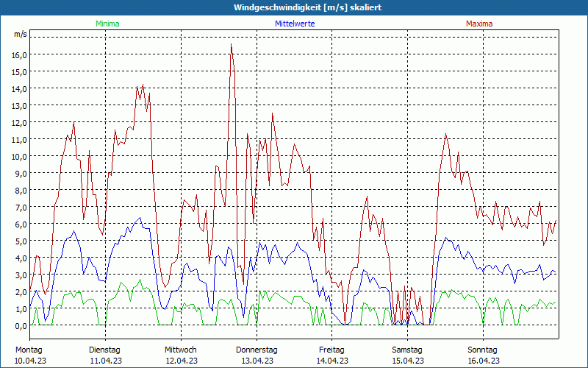Select the Samstag day label
Screen dimensions: 588x368
[407, 350]
